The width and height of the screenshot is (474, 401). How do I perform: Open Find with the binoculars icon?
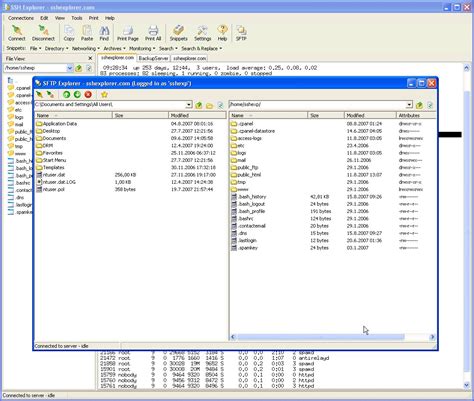click(104, 33)
